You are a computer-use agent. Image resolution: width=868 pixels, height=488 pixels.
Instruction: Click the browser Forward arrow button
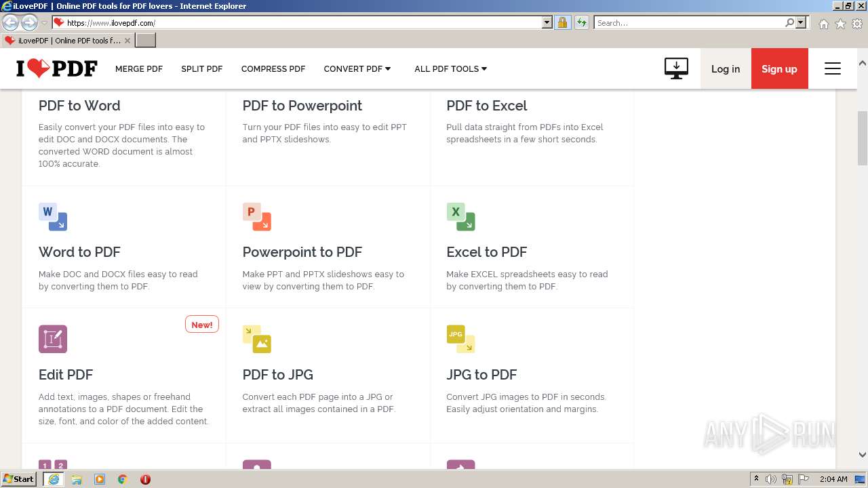pos(29,23)
